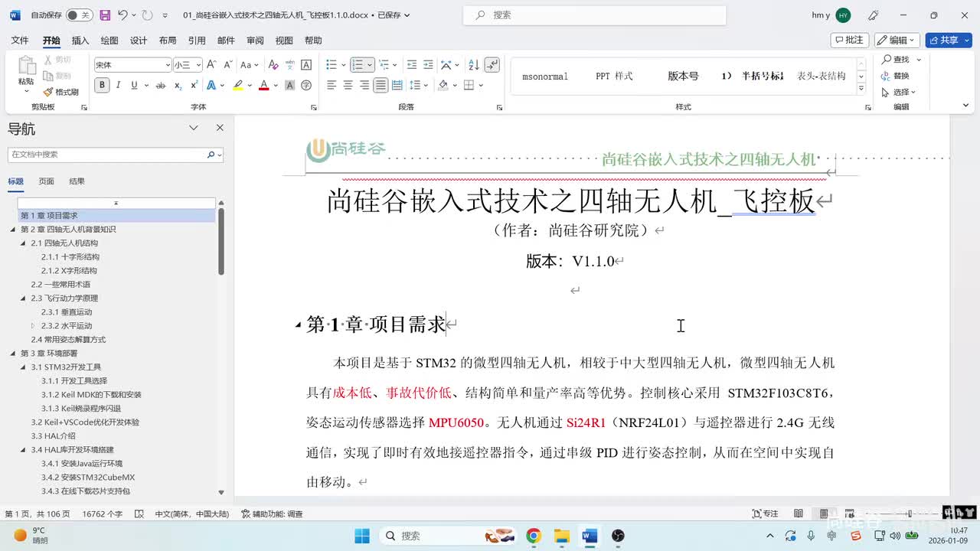Switch to read mode view in status bar
The image size is (980, 551).
point(799,514)
